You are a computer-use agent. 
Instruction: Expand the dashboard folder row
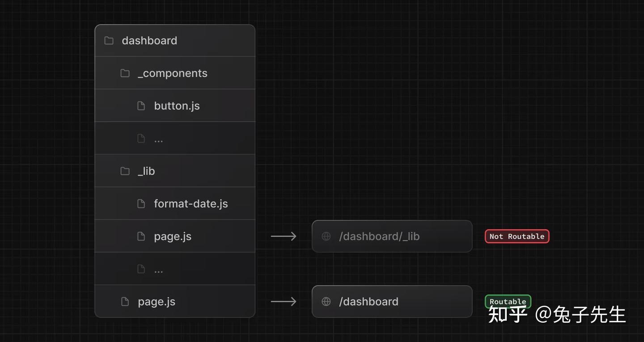(x=149, y=41)
